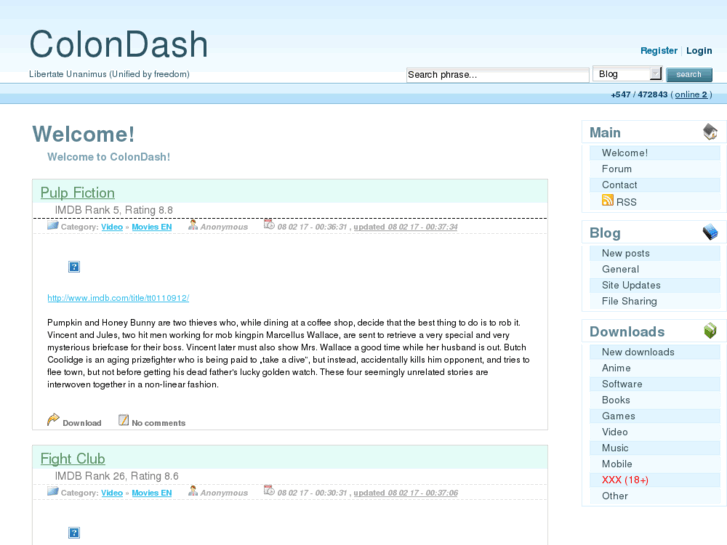Select New posts in Blog menu
This screenshot has width=727, height=545.
click(x=655, y=253)
